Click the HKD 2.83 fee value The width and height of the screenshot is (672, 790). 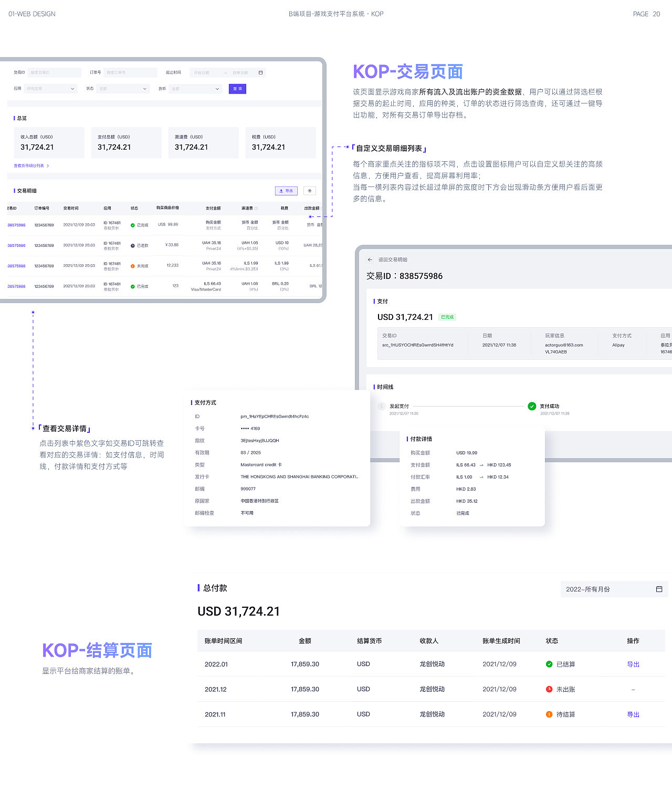[x=466, y=489]
